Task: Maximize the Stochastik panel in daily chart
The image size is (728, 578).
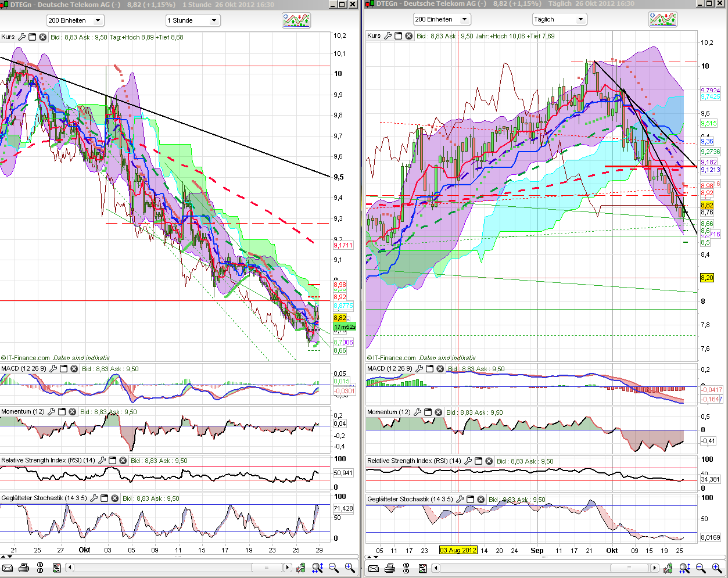Action: [470, 500]
